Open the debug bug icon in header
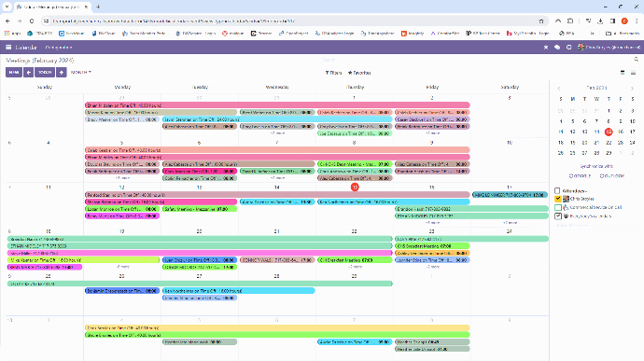644x361 pixels. (x=546, y=48)
